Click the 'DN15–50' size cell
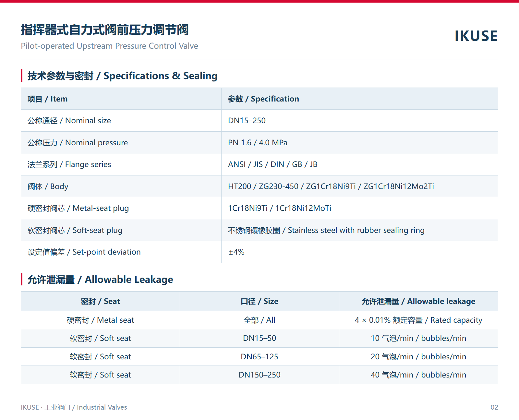 [x=259, y=338]
